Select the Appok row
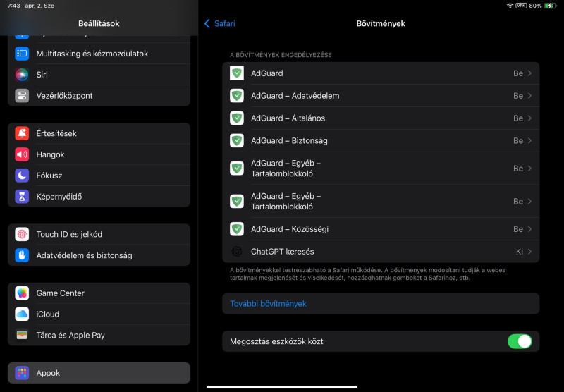The width and height of the screenshot is (564, 392). [99, 373]
